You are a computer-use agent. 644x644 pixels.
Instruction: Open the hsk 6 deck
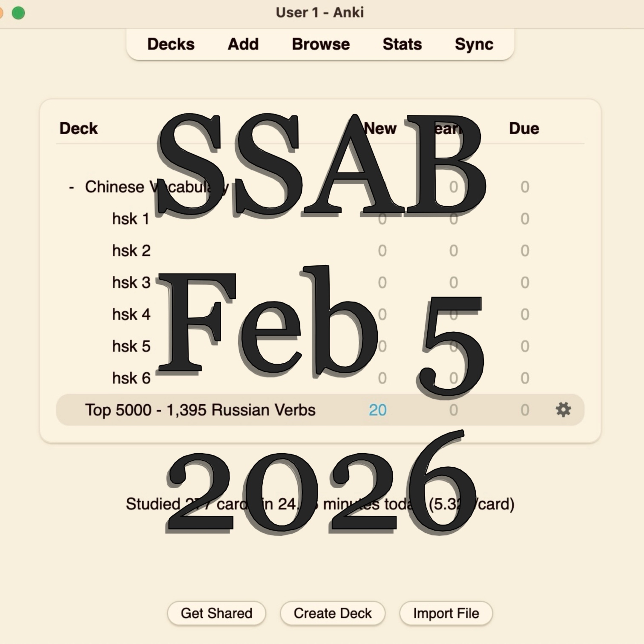131,378
